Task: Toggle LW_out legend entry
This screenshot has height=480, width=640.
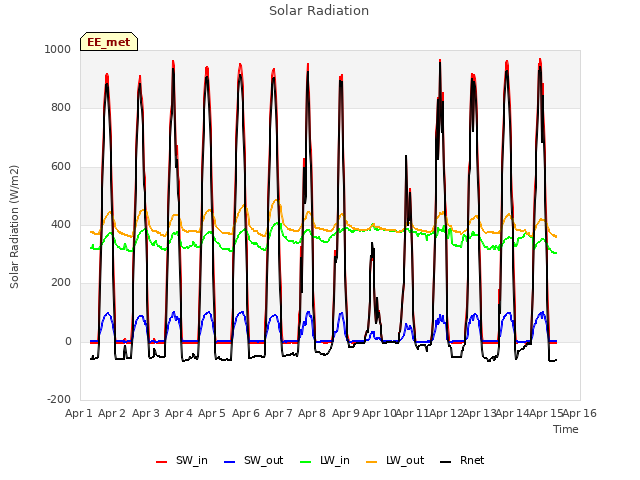Action: pyautogui.click(x=395, y=460)
